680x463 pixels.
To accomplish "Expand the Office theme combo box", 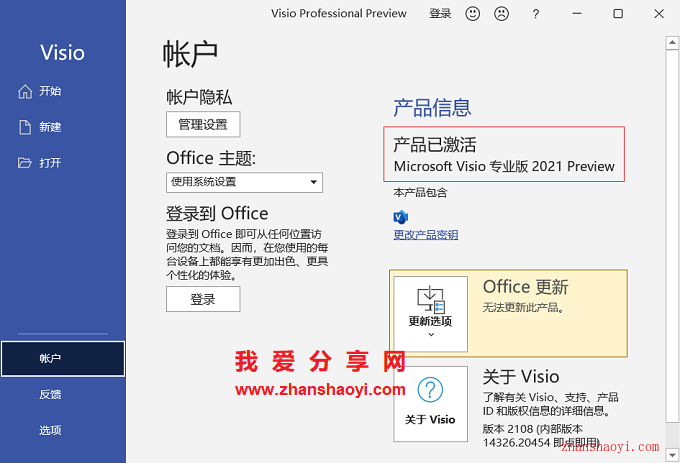I will coord(244,182).
